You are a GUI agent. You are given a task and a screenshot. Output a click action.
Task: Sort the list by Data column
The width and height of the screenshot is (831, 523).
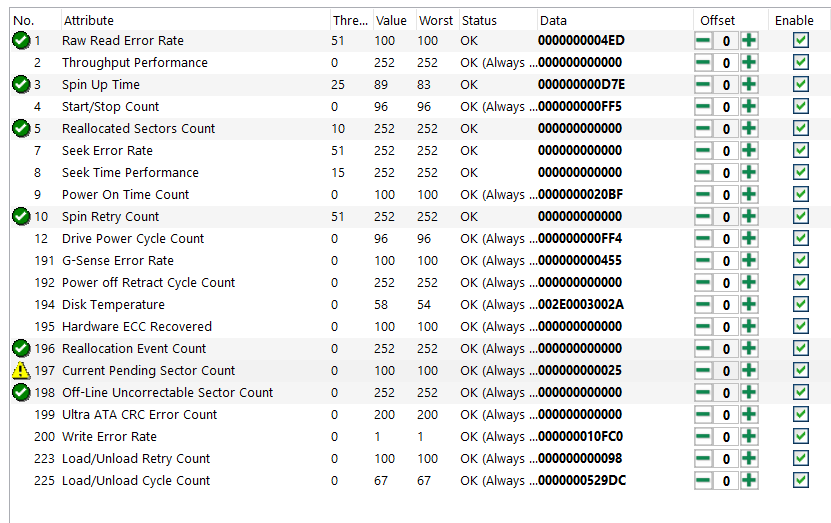[x=552, y=20]
